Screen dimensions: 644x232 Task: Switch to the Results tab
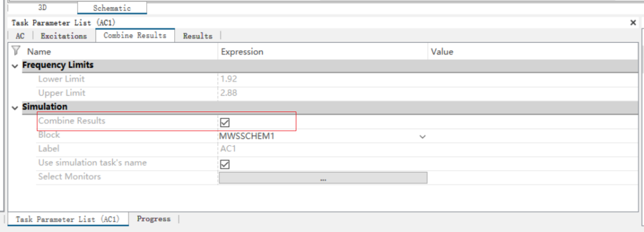(197, 36)
